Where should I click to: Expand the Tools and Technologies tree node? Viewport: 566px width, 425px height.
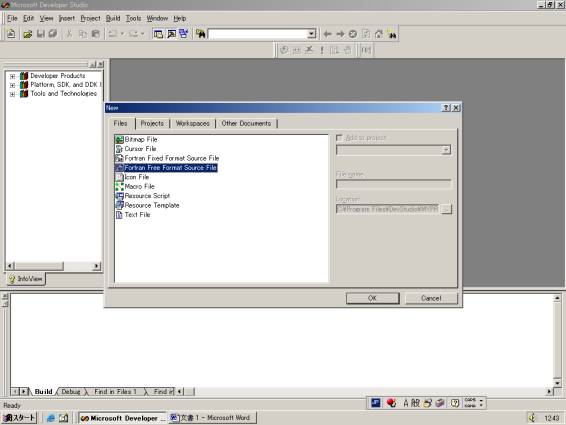13,94
